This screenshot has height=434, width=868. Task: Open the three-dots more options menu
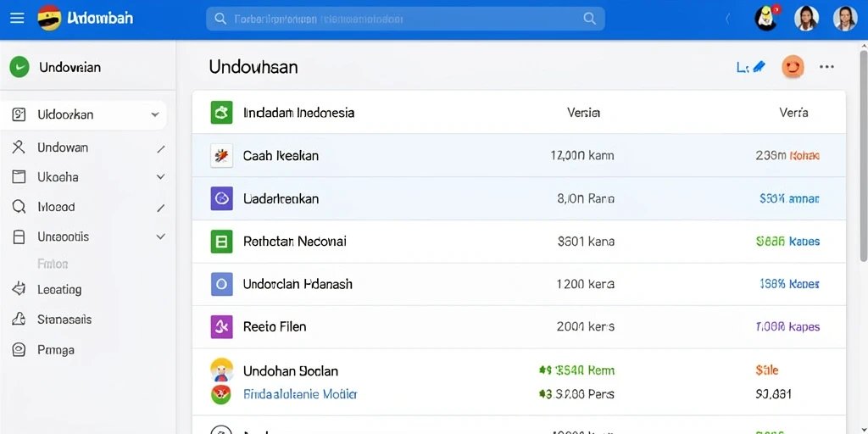(826, 67)
